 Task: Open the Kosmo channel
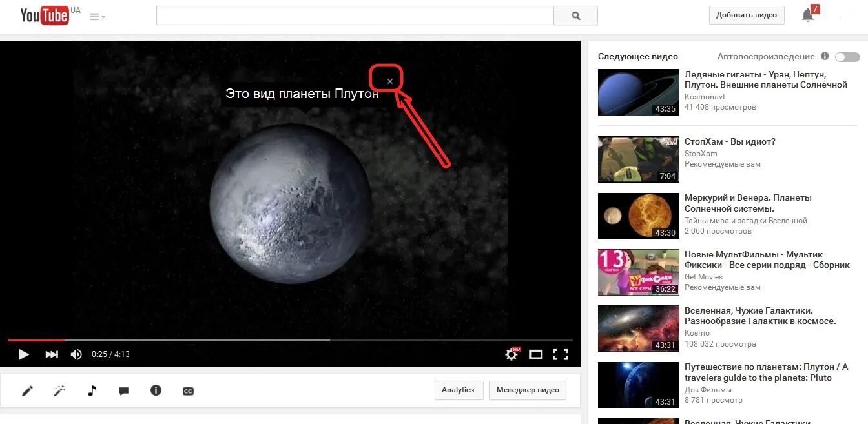click(x=697, y=333)
